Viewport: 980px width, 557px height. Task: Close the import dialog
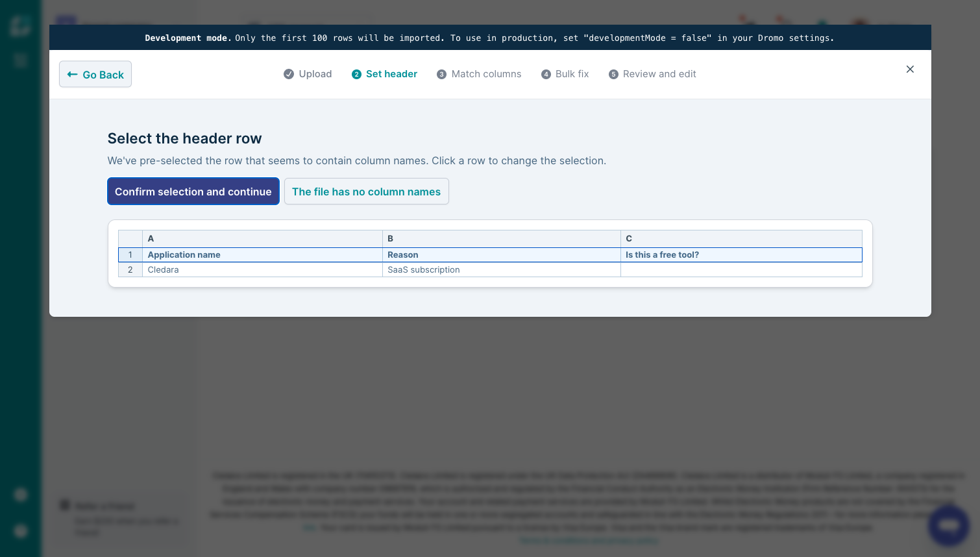[910, 69]
